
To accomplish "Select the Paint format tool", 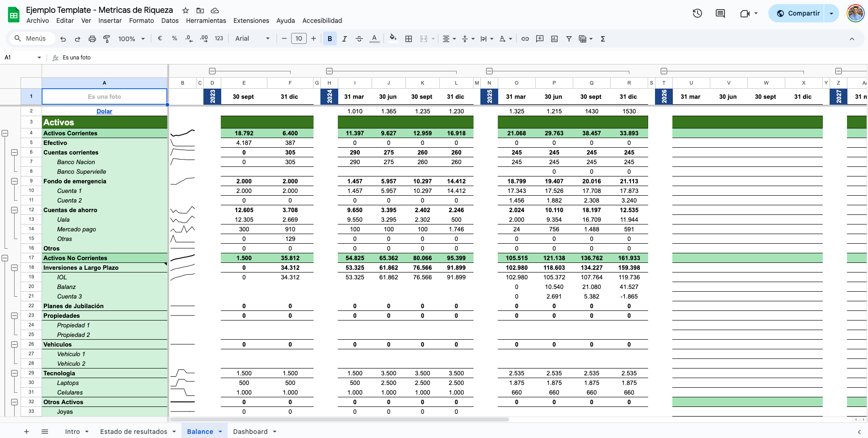I will (x=107, y=39).
